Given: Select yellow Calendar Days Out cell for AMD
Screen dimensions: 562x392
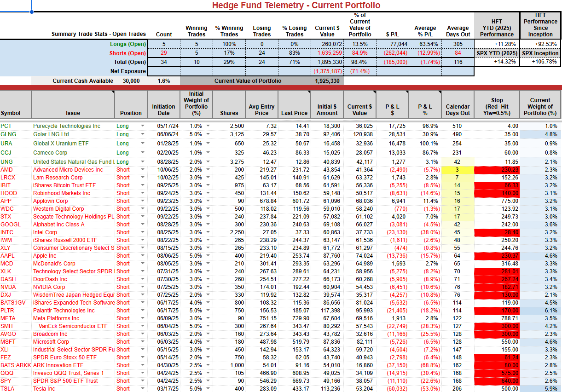Looking at the screenshot, I should (457, 170).
